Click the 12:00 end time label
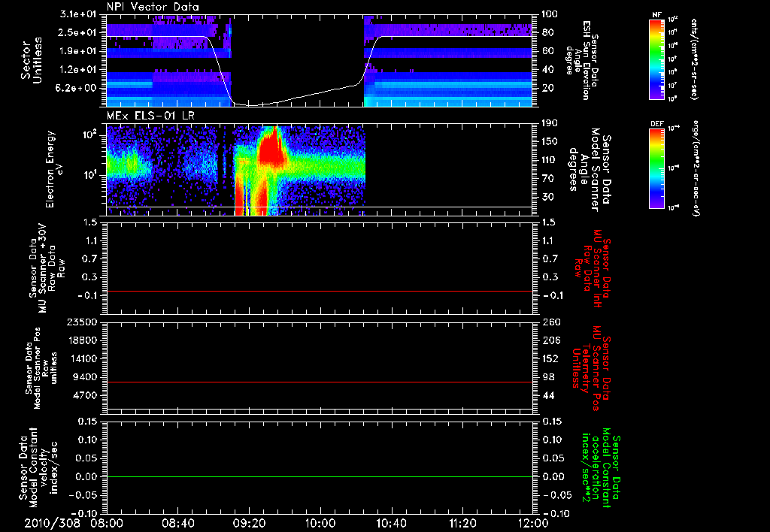The width and height of the screenshot is (770, 532). pyautogui.click(x=533, y=523)
